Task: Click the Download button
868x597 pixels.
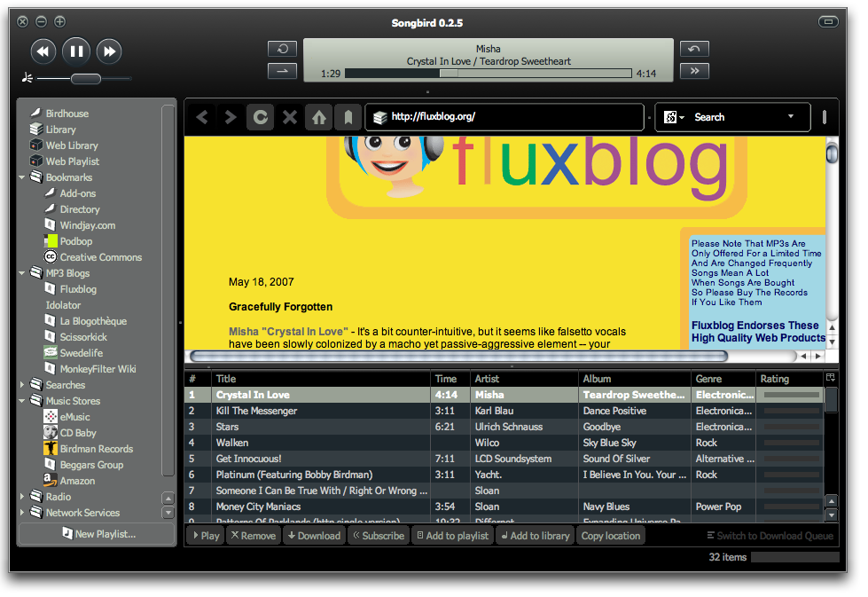Action: [315, 536]
